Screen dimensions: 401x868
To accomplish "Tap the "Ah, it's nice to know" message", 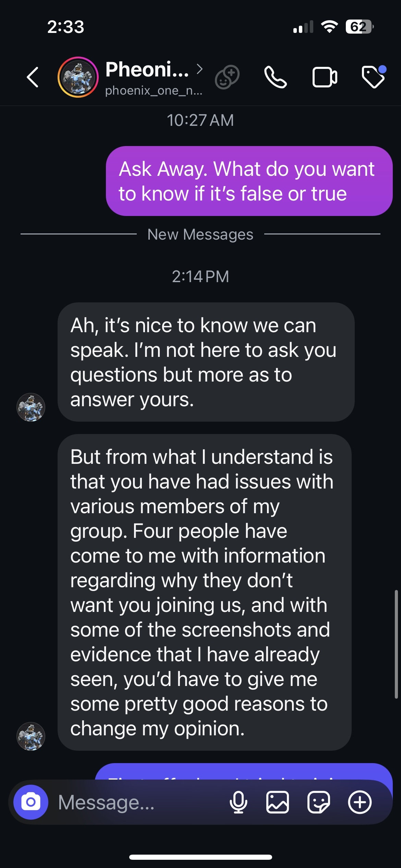I will pos(206,362).
